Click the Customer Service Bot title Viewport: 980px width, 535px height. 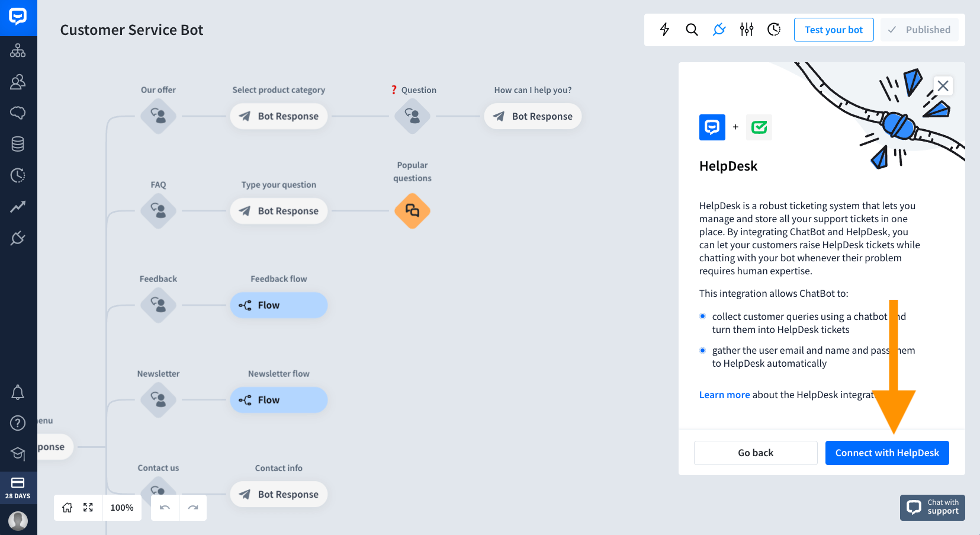(131, 30)
